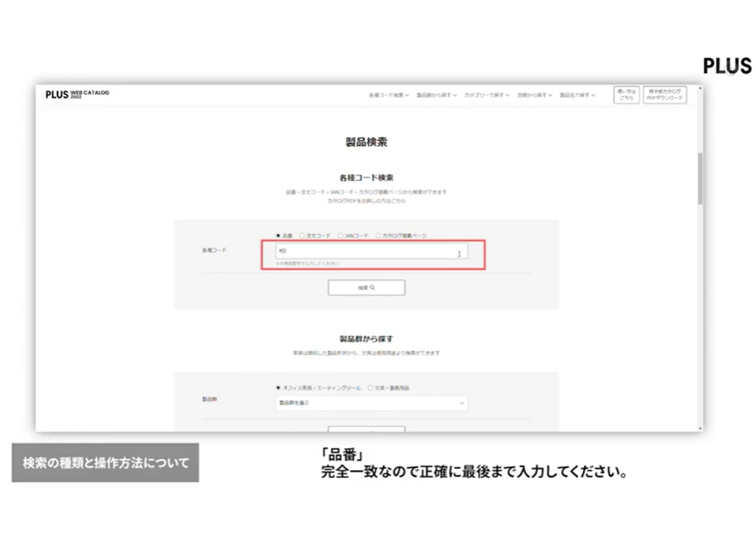Select the JANコード radio button
This screenshot has width=756, height=543.
pos(340,235)
